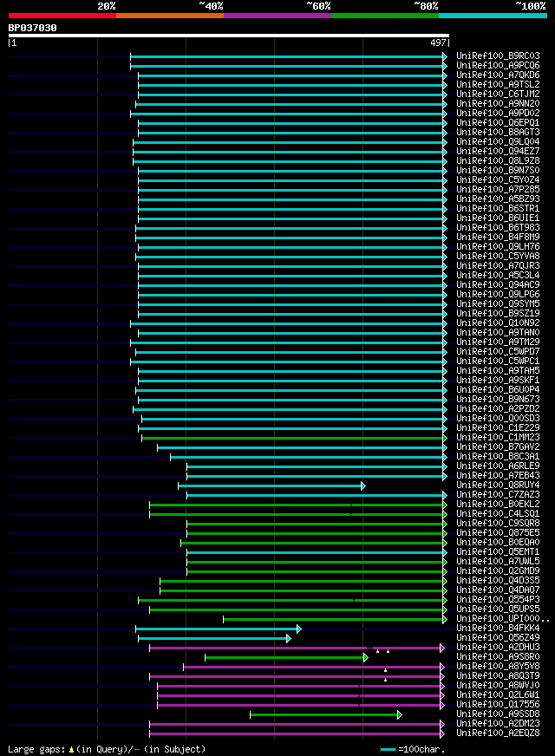Click UniRef100_Q94EZ7 sequence label
The width and height of the screenshot is (555, 756).
(498, 152)
